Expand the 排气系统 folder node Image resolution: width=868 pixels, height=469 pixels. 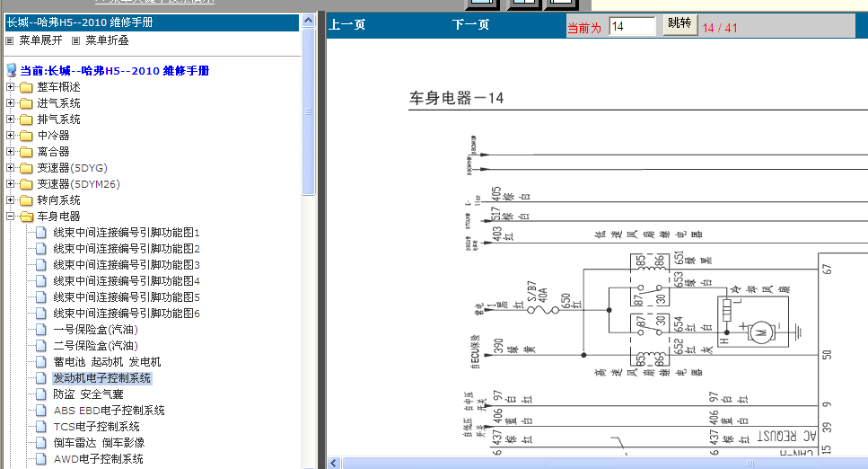point(10,119)
